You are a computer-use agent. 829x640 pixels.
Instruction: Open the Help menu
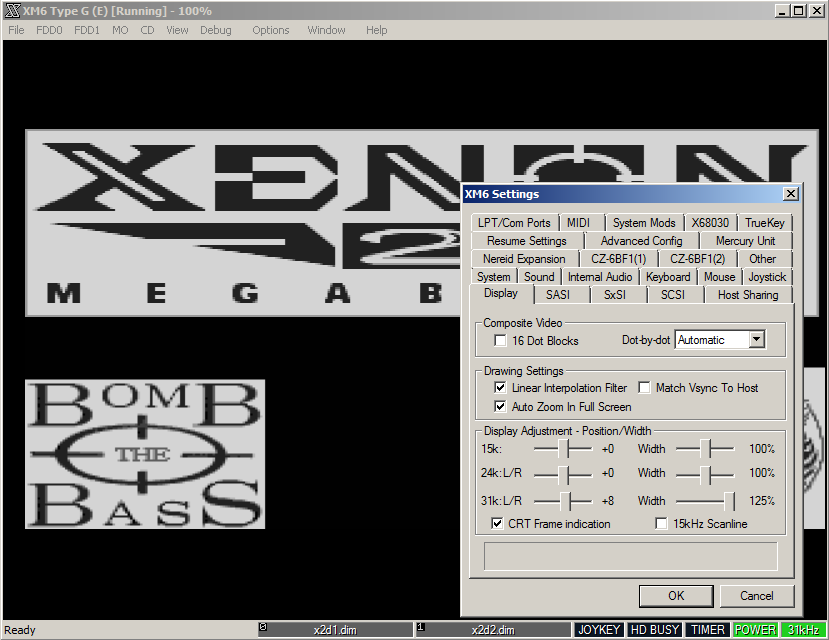pyautogui.click(x=376, y=30)
